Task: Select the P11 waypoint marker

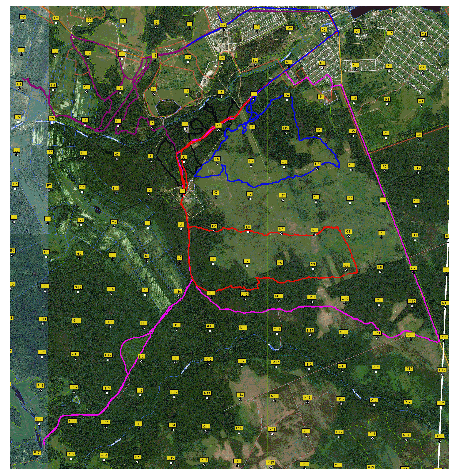Action: click(x=377, y=338)
